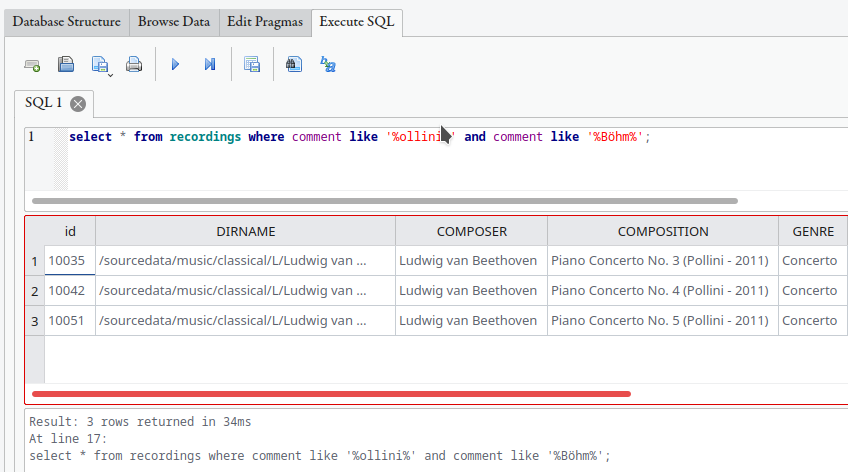Screen dimensions: 848x472
Task: Click the open SQL file icon
Action: coord(66,64)
